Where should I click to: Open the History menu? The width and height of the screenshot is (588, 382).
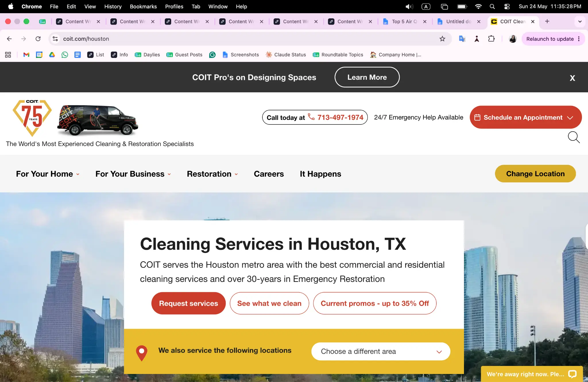[113, 6]
